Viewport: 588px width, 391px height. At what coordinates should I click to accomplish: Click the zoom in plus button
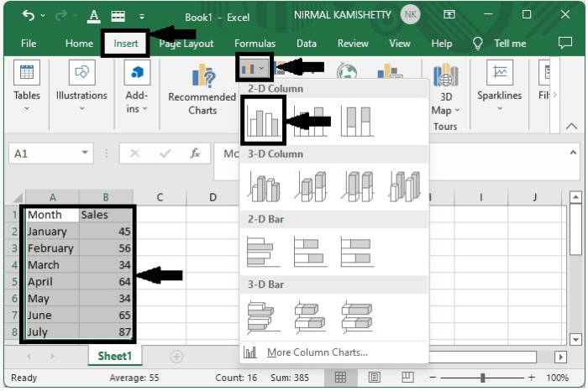coord(531,377)
